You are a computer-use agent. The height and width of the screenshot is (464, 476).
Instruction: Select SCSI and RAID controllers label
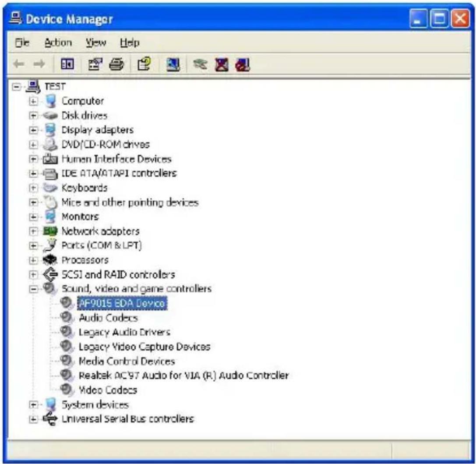tap(118, 275)
